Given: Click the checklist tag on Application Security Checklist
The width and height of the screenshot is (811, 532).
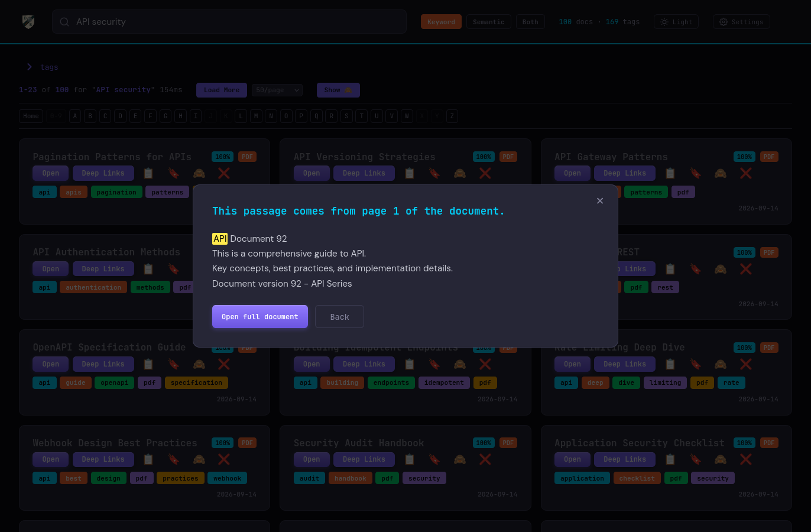Looking at the screenshot, I should pyautogui.click(x=637, y=478).
